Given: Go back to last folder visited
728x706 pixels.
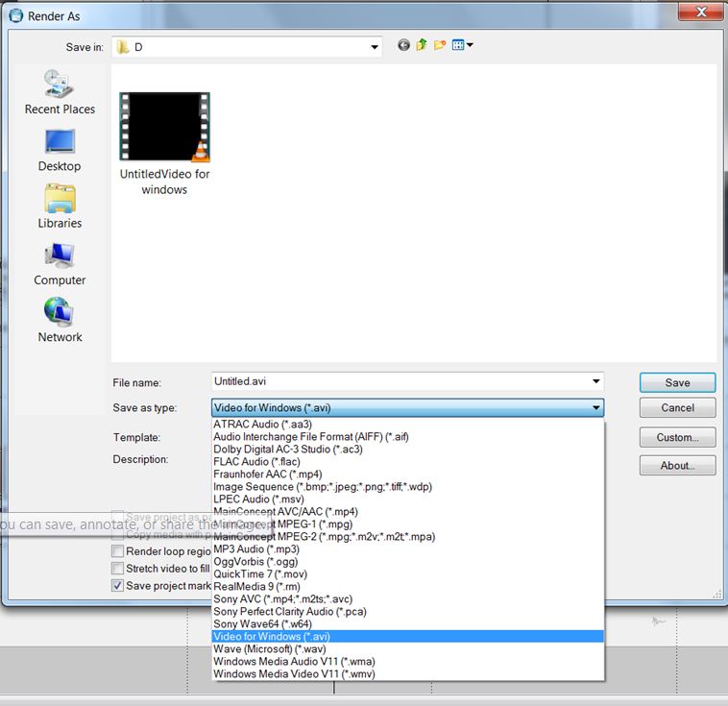Looking at the screenshot, I should coord(403,45).
